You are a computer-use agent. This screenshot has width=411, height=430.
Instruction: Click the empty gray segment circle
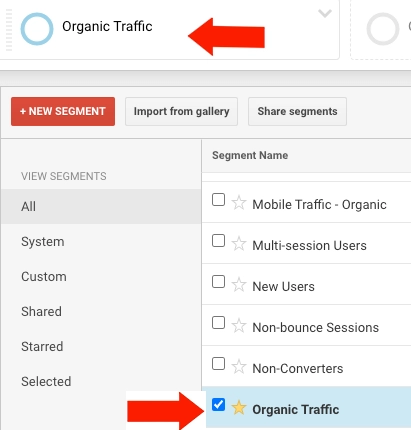pos(383,29)
